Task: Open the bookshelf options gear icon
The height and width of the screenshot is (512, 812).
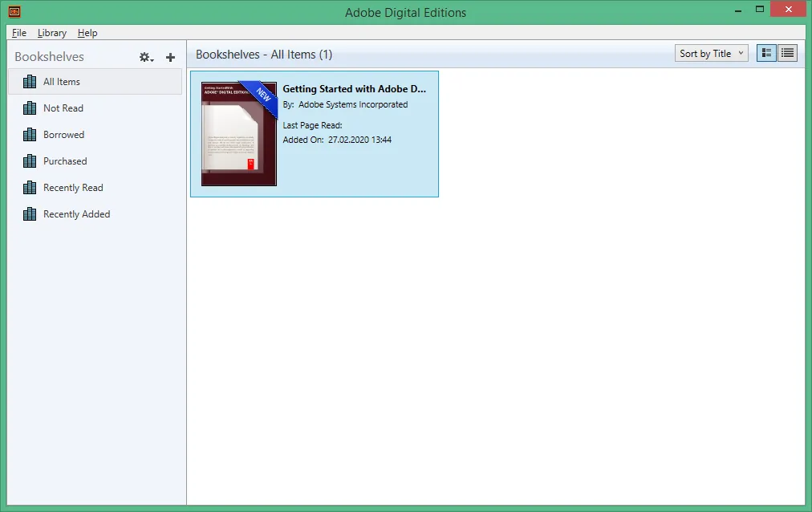Action: 146,58
